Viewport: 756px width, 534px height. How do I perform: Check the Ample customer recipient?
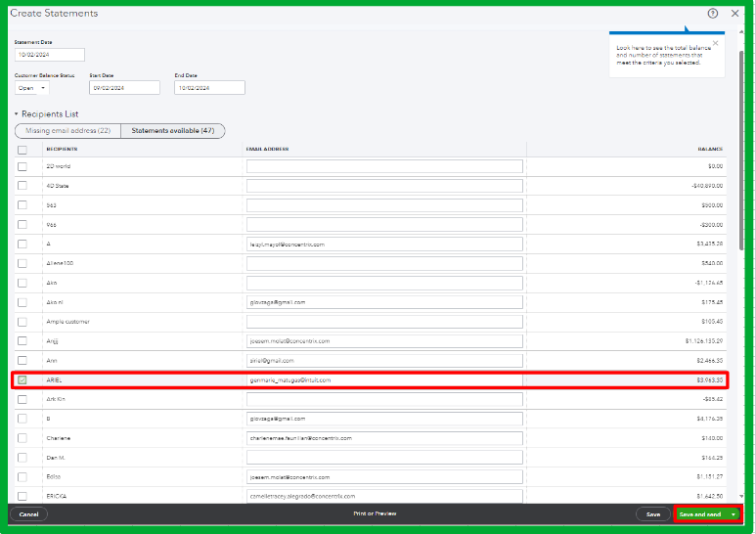point(22,322)
